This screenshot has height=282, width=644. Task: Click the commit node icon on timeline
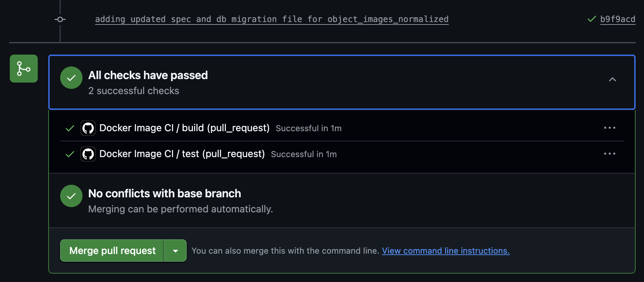click(x=60, y=19)
